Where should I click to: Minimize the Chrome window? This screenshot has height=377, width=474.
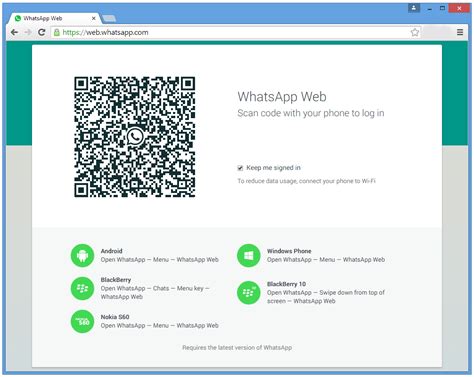tap(430, 8)
